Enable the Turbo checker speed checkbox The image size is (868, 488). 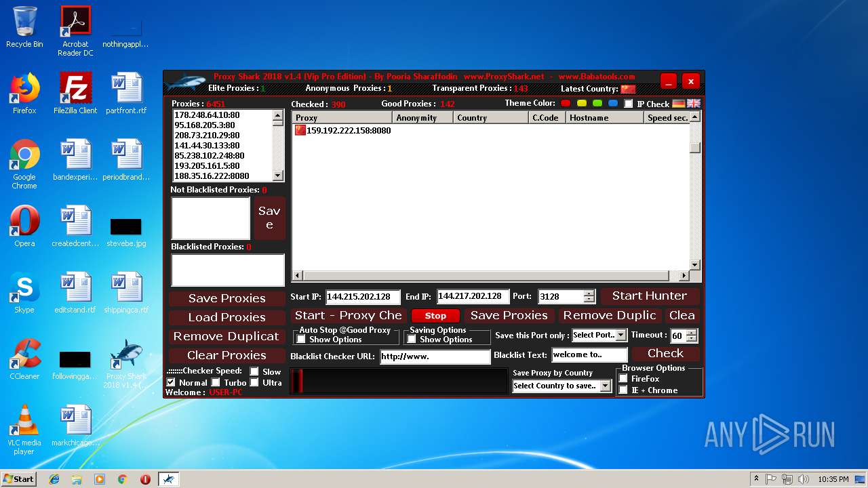216,382
